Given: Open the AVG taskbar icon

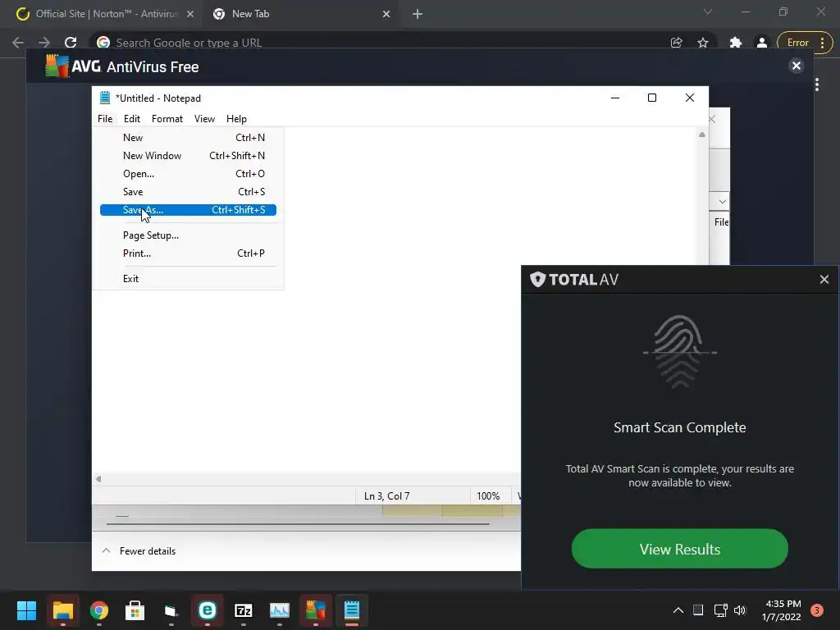Looking at the screenshot, I should coord(316,610).
